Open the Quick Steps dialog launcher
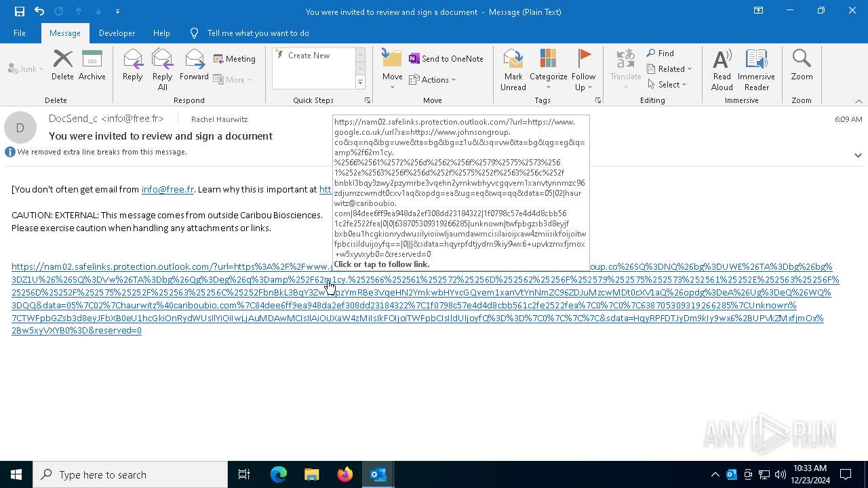Image resolution: width=868 pixels, height=488 pixels. pyautogui.click(x=368, y=100)
